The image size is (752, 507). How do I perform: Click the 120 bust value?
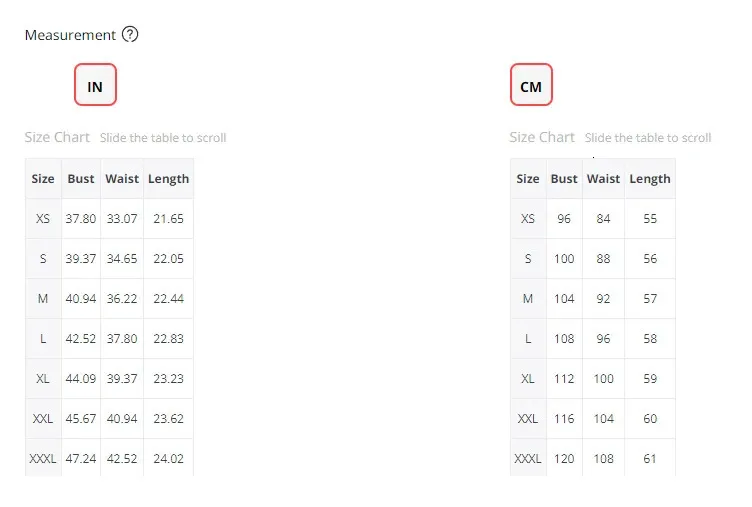pyautogui.click(x=564, y=459)
